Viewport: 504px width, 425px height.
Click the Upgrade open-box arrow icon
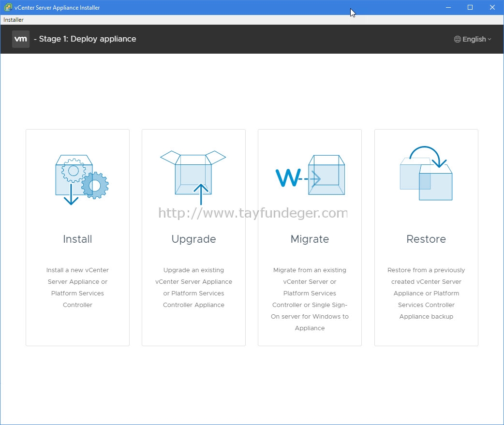pos(193,177)
